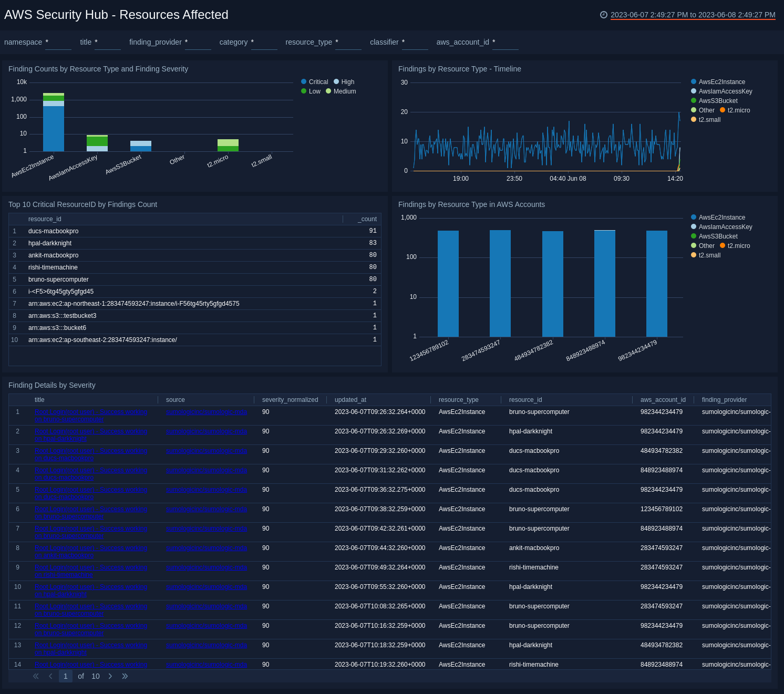Select hpal-darkknight row in Top 10 table
The height and width of the screenshot is (694, 784).
[x=195, y=243]
